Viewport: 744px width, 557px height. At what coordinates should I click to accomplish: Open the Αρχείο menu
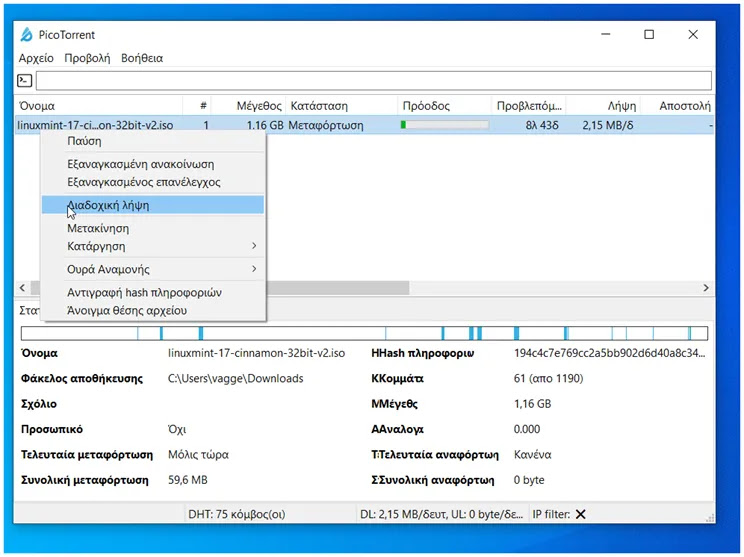pyautogui.click(x=36, y=58)
